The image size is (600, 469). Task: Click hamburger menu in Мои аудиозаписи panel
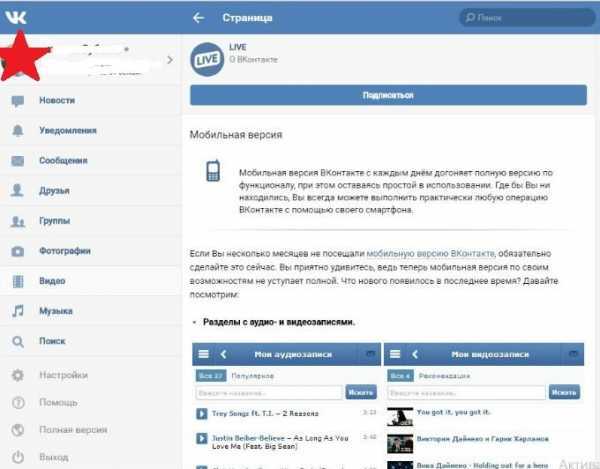(203, 354)
